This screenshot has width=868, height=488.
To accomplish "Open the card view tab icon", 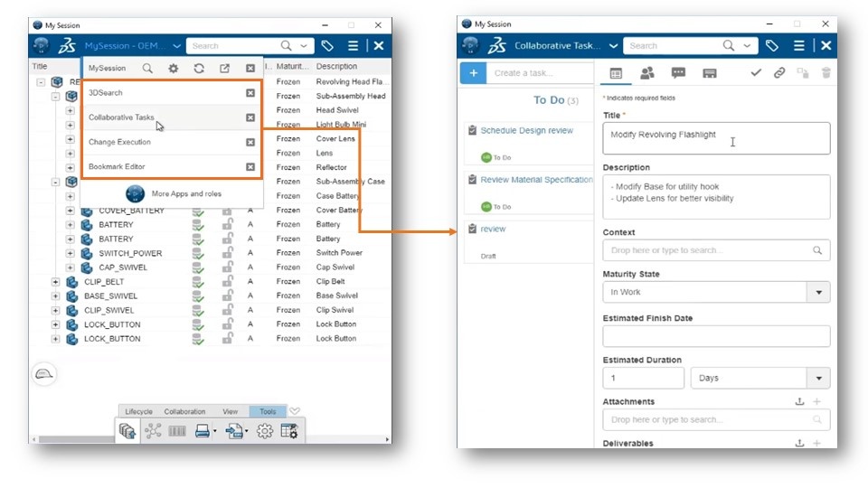I will tap(710, 73).
